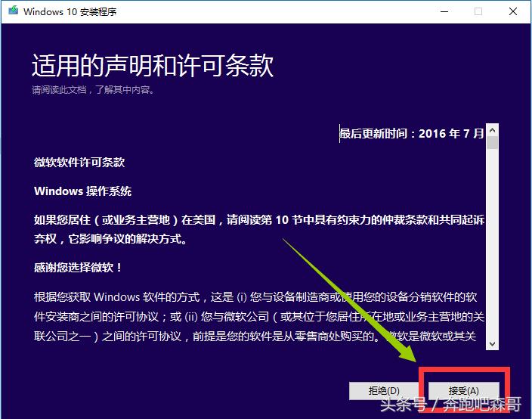Click the scrollbar down arrow
The width and height of the screenshot is (532, 419).
[x=492, y=343]
